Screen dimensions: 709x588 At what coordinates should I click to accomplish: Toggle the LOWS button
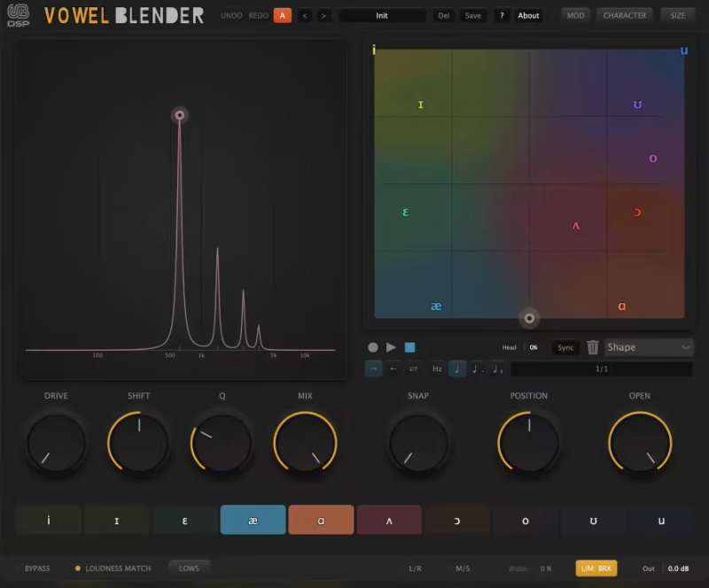189,569
